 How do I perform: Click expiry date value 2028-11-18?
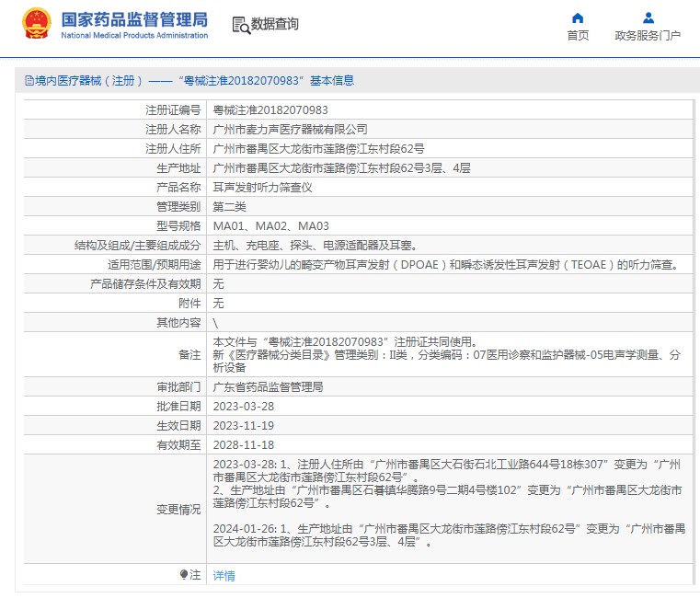click(244, 445)
